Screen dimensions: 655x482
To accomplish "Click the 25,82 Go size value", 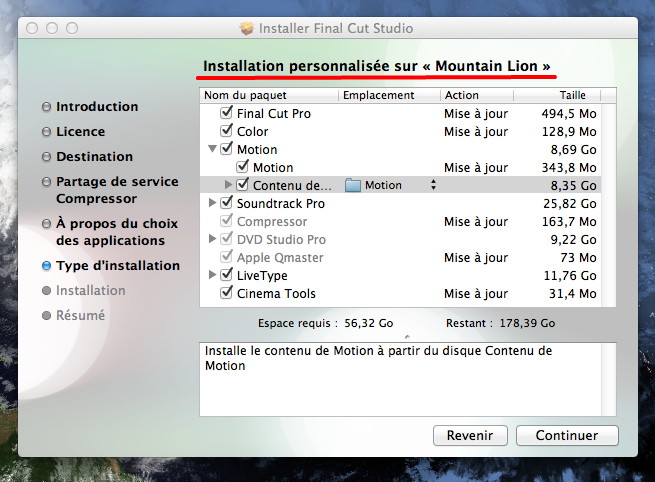I will click(570, 203).
